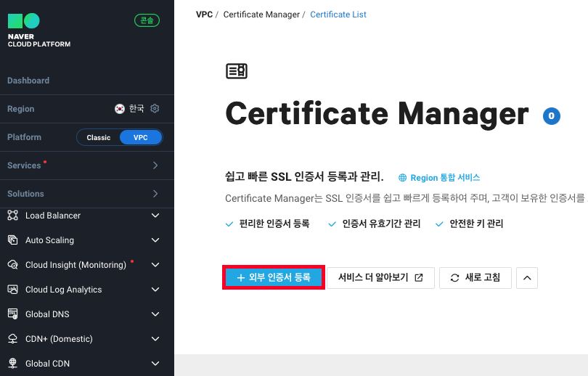The height and width of the screenshot is (376, 588).
Task: Click the Naver Cloud Platform logo
Action: pyautogui.click(x=39, y=30)
